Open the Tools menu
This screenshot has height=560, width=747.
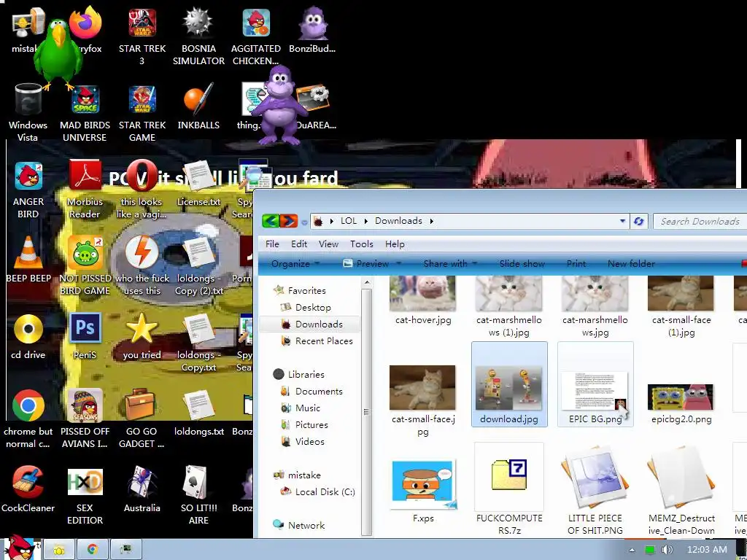362,244
